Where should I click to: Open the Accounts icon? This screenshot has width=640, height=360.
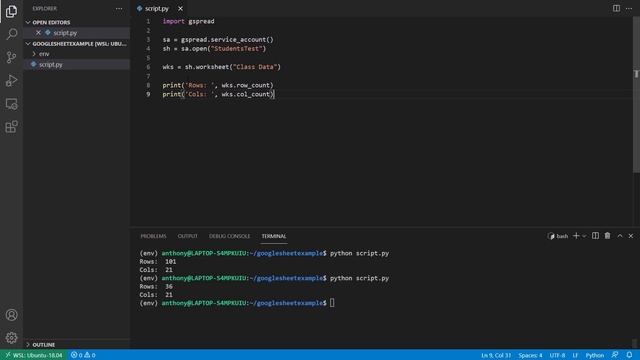pos(11,315)
